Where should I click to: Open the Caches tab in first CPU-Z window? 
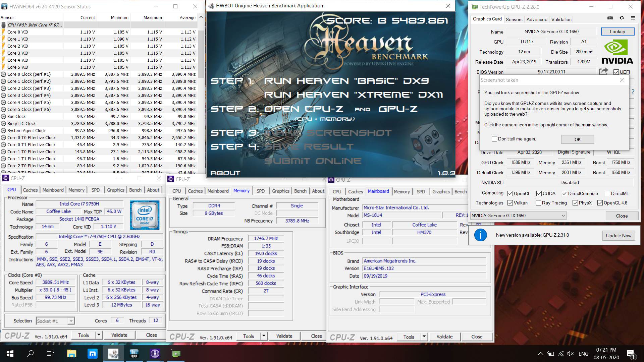tap(30, 190)
